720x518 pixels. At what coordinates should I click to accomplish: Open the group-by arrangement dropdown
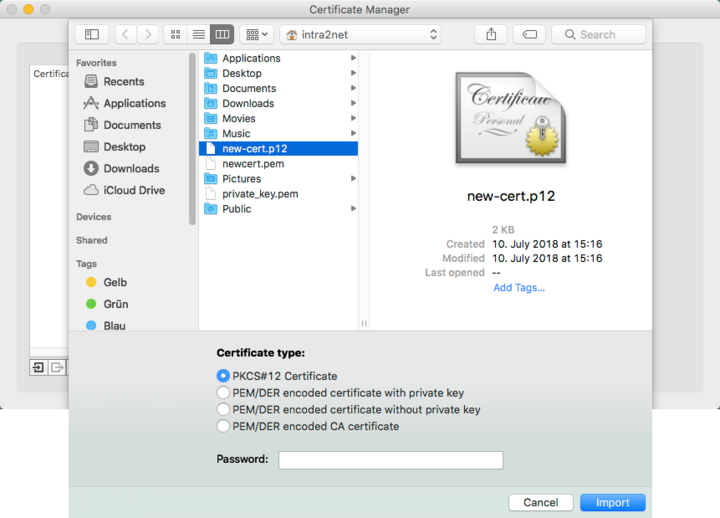pyautogui.click(x=257, y=34)
